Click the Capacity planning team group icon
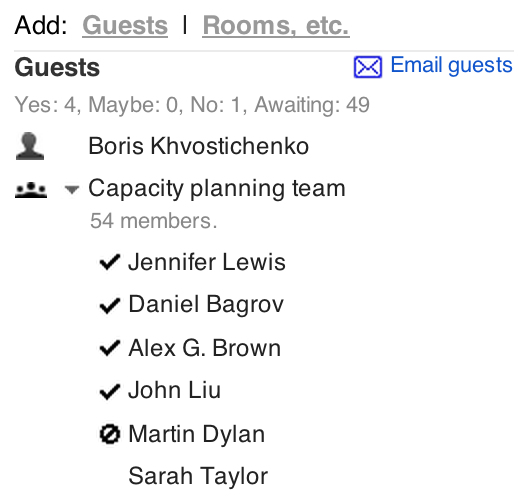This screenshot has width=530, height=502. 31,190
